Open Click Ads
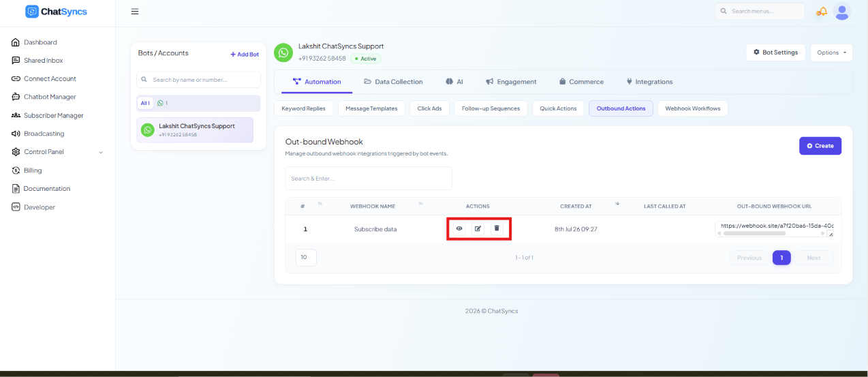Image resolution: width=868 pixels, height=377 pixels. pyautogui.click(x=429, y=108)
